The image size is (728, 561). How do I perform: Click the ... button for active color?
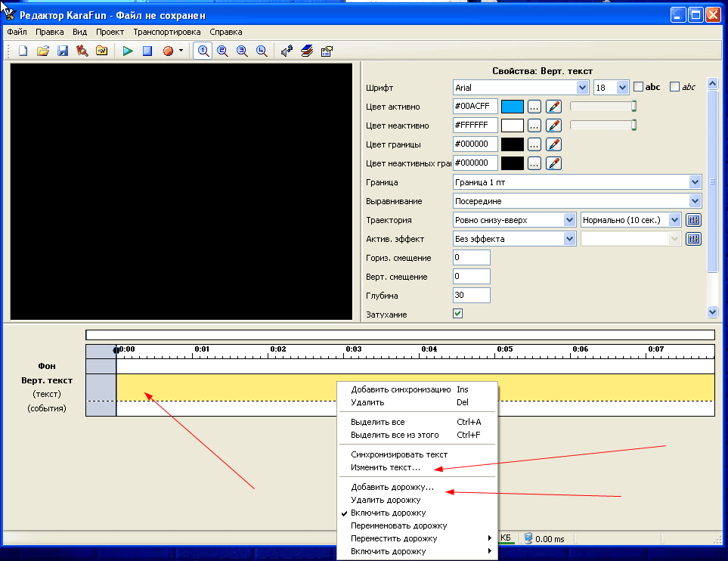(x=534, y=107)
